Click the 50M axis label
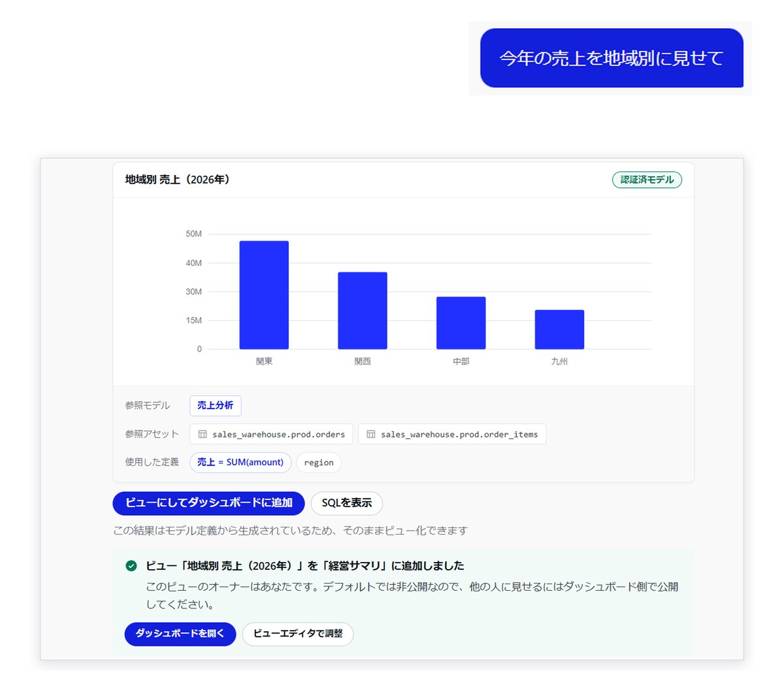 [x=194, y=234]
